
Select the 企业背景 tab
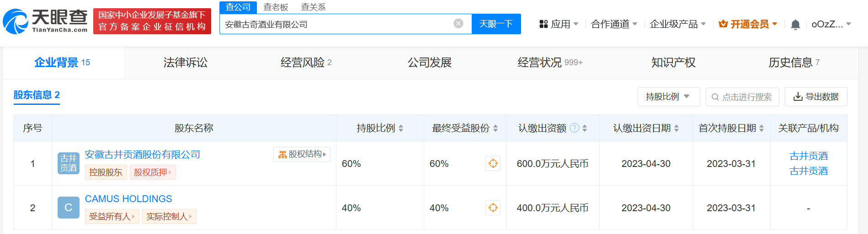(63, 62)
